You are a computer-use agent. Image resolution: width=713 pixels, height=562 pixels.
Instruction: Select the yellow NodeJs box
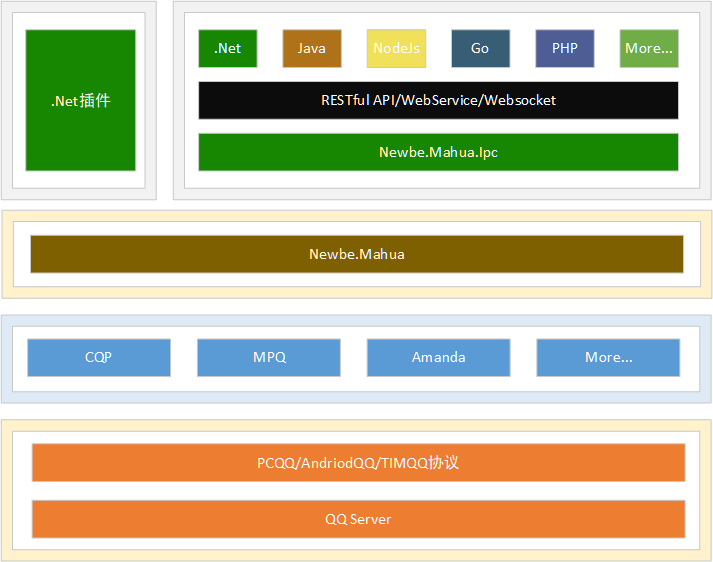(x=397, y=49)
